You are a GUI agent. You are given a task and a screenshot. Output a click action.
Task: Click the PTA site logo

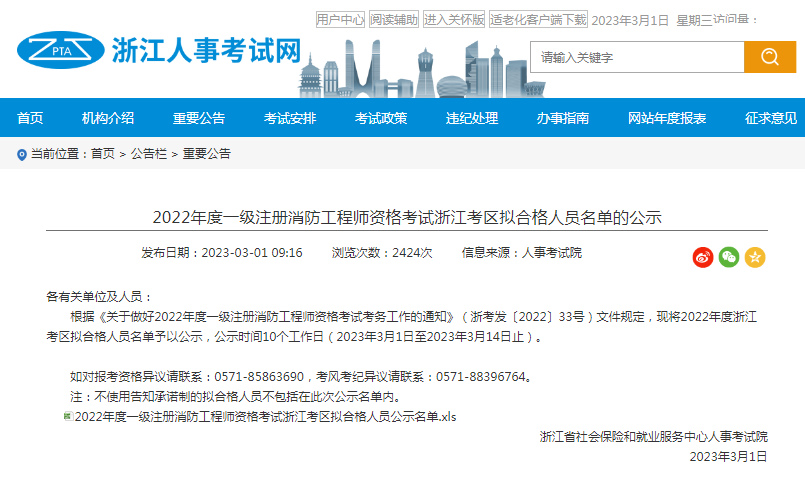tap(60, 50)
